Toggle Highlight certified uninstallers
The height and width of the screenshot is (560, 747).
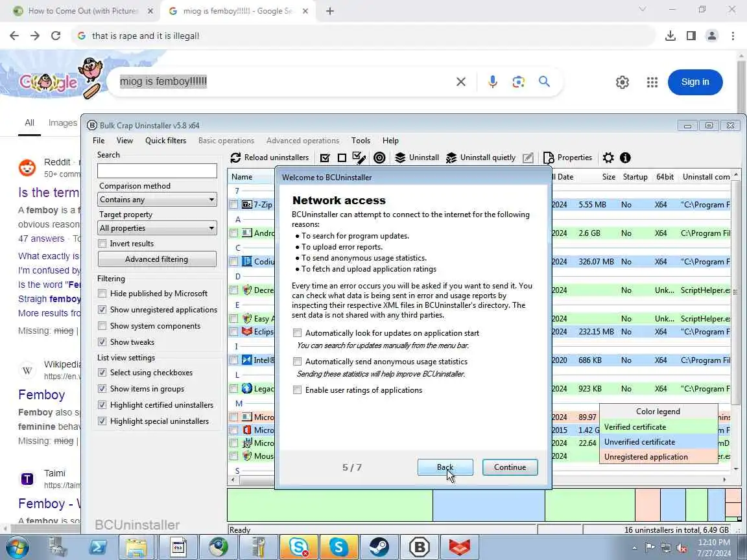[x=102, y=404]
